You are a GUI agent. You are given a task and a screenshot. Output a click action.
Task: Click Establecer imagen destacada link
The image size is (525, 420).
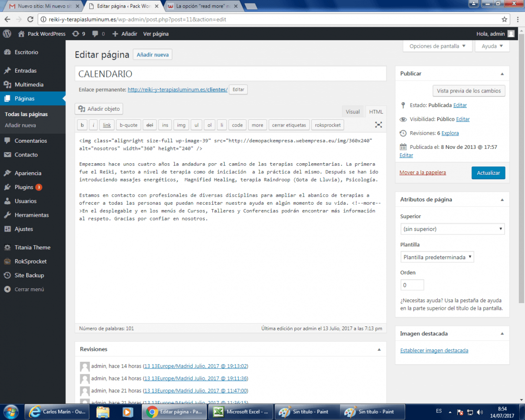pyautogui.click(x=434, y=350)
